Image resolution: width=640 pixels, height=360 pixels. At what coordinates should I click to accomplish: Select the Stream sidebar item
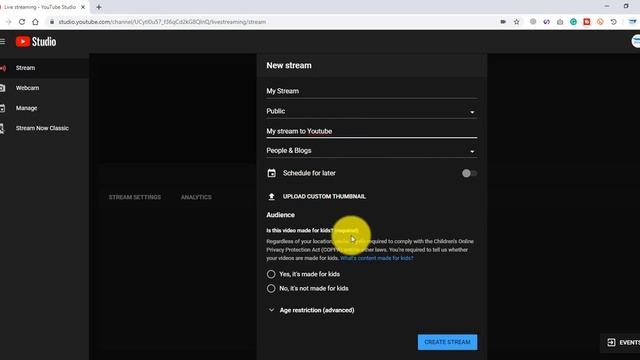[25, 68]
